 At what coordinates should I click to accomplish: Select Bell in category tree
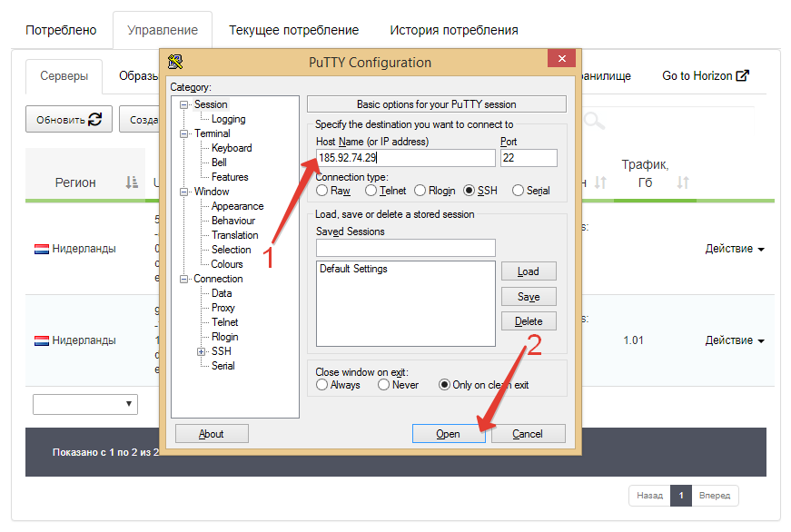[219, 163]
